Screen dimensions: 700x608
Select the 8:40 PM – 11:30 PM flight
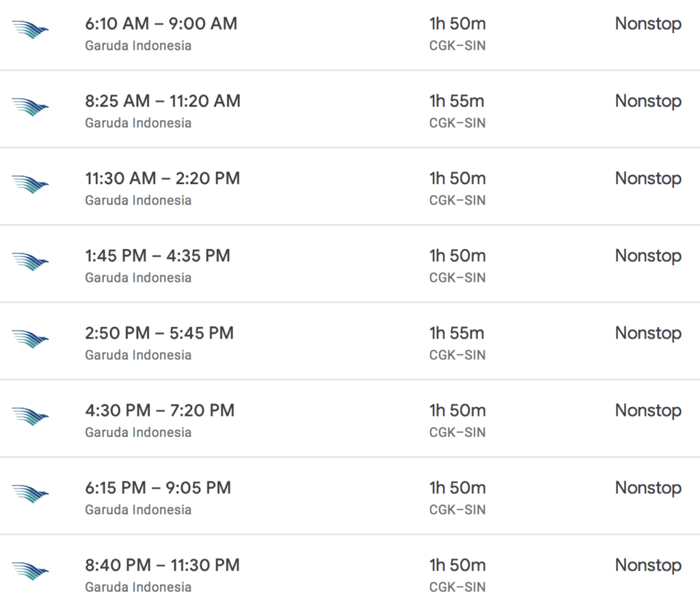(x=163, y=565)
